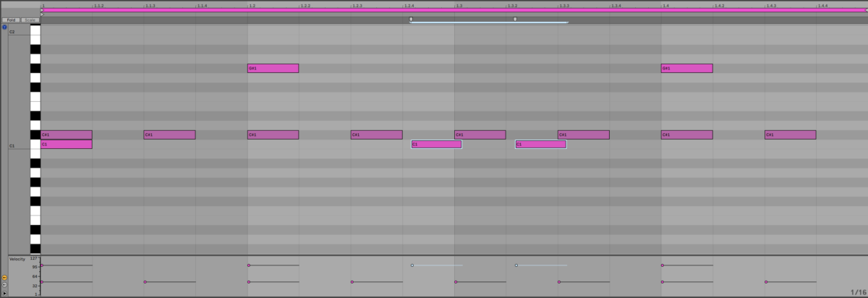The width and height of the screenshot is (868, 298).
Task: Click the 1.1.4 ruler label
Action: 203,5
